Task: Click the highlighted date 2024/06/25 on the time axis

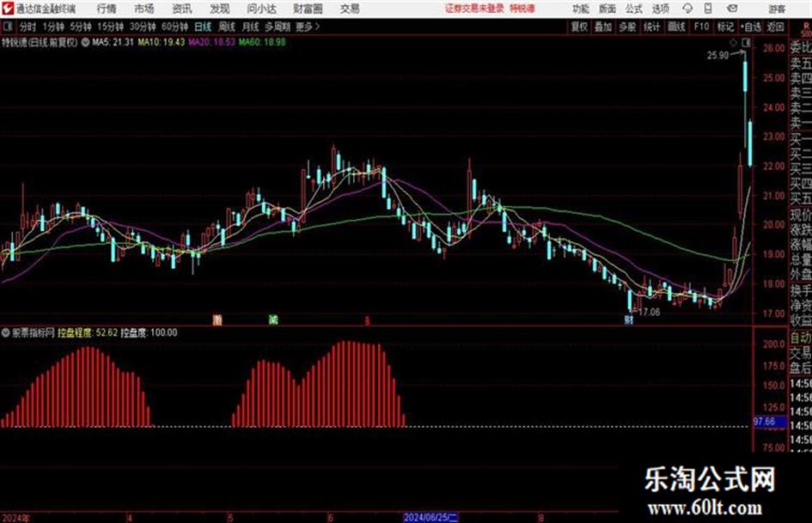Action: coord(430,517)
